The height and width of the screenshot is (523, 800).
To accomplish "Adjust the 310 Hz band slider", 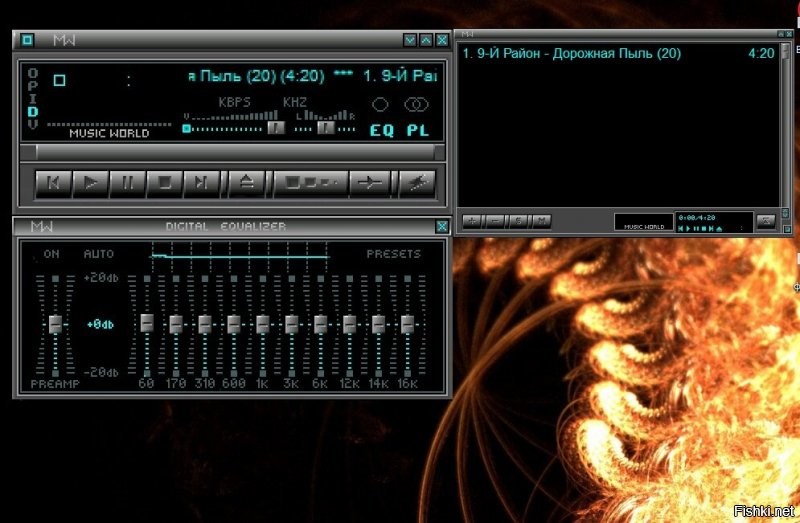I will 205,324.
